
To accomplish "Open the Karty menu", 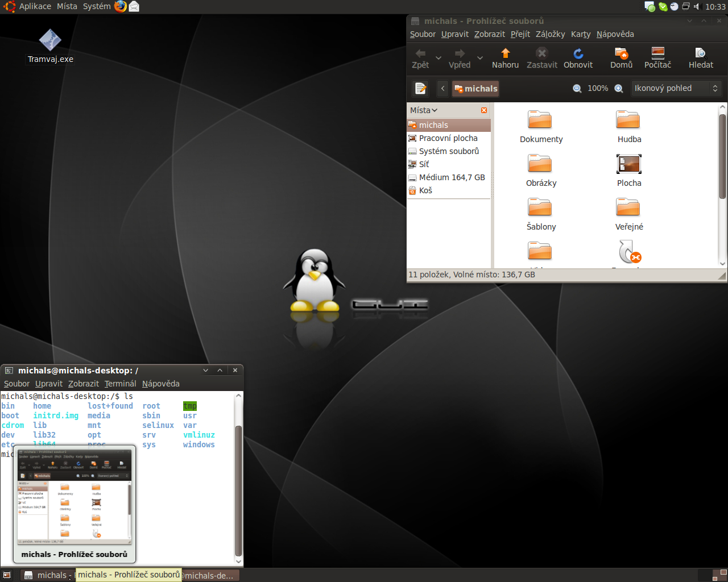I will 581,34.
